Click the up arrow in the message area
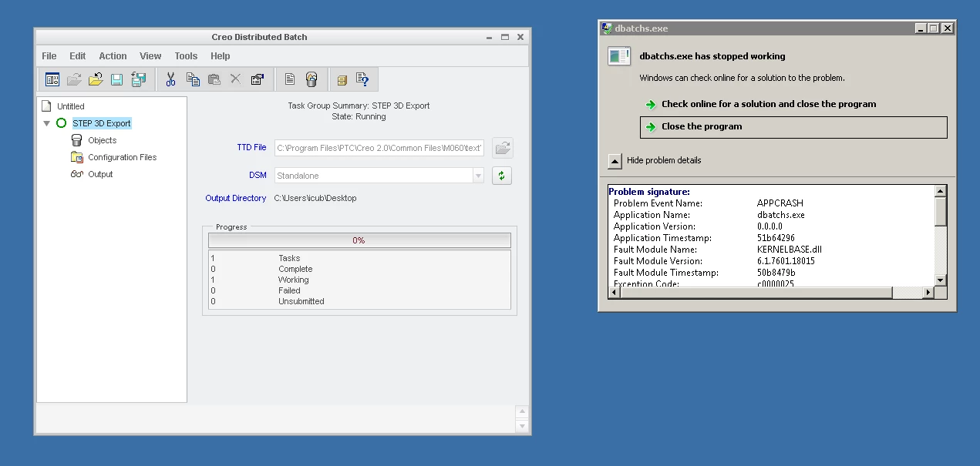 point(522,412)
